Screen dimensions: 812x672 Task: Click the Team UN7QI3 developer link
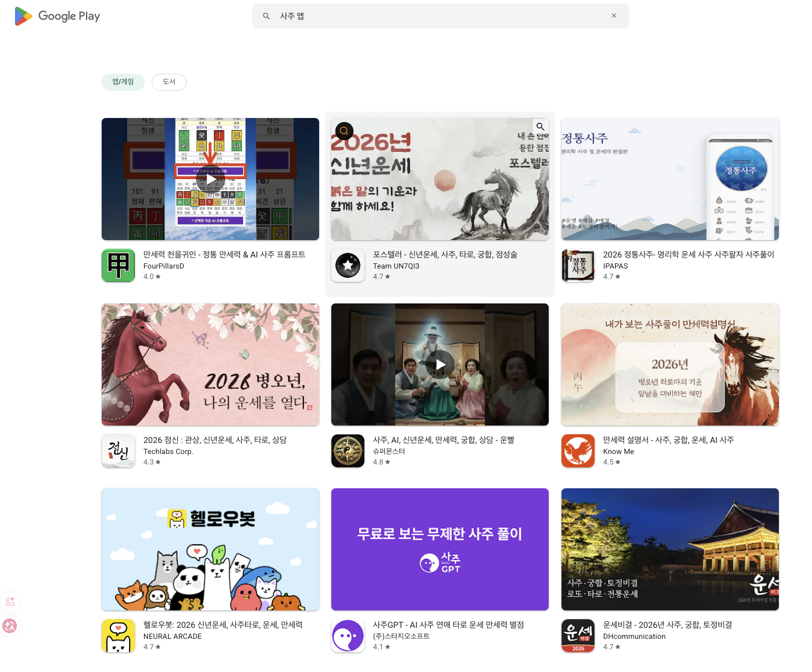tap(396, 266)
